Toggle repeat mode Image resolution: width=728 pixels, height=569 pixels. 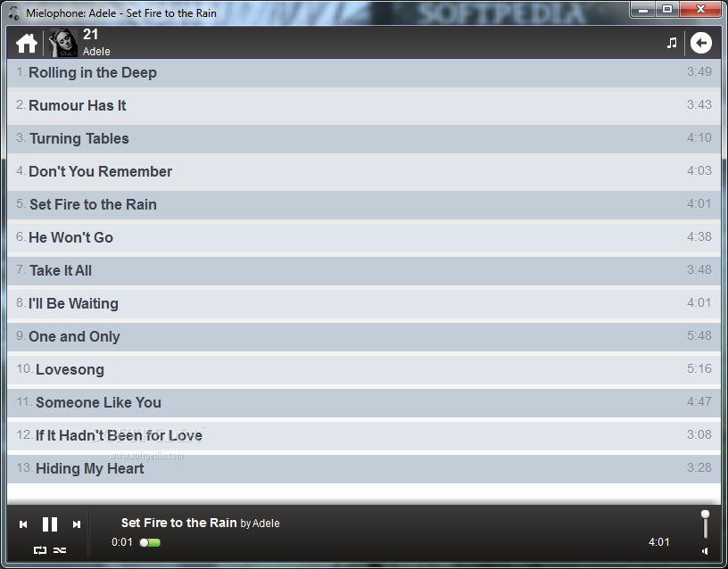40,550
